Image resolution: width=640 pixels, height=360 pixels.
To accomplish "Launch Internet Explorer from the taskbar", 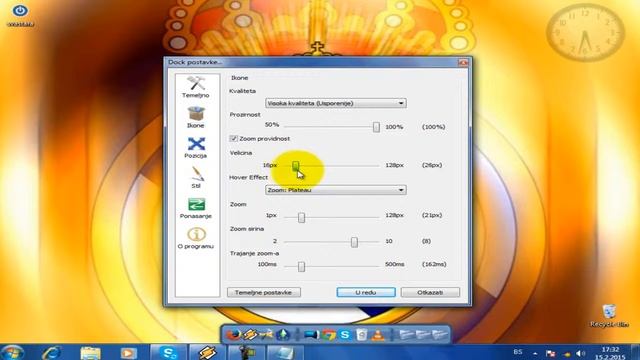I will click(x=52, y=353).
